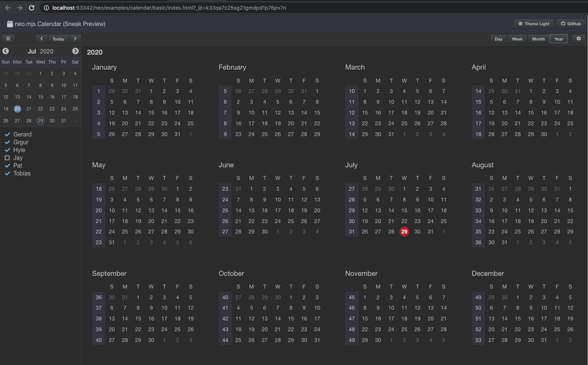Viewport: 588px width, 365px height.
Task: Click the November month heading
Action: (x=361, y=273)
